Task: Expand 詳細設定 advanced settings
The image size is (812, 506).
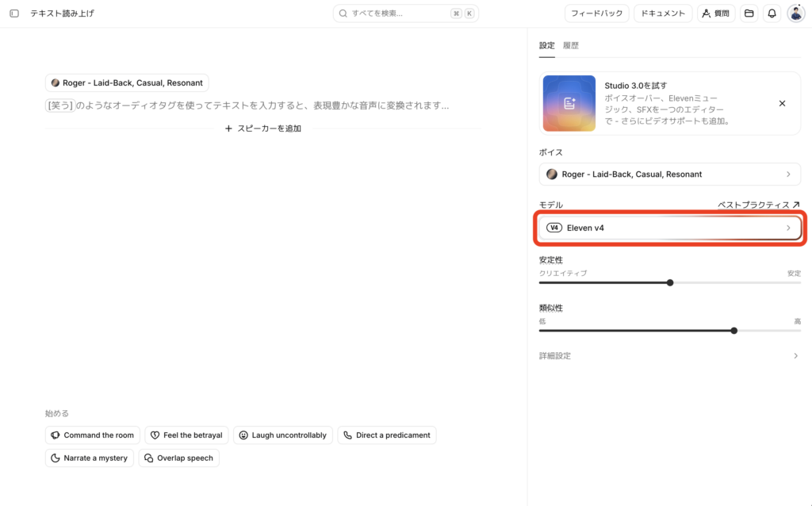Action: (x=669, y=356)
